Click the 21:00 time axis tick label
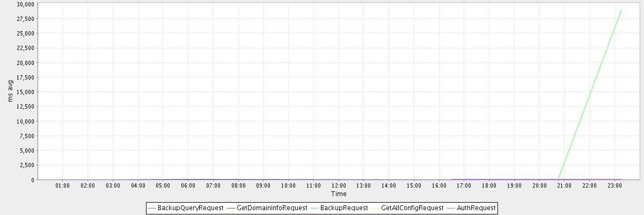 [565, 186]
